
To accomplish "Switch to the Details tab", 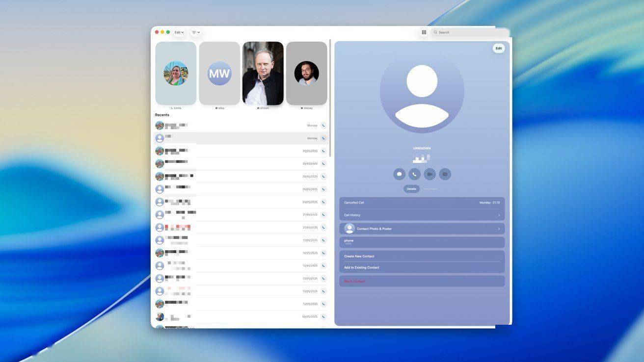I will click(411, 189).
